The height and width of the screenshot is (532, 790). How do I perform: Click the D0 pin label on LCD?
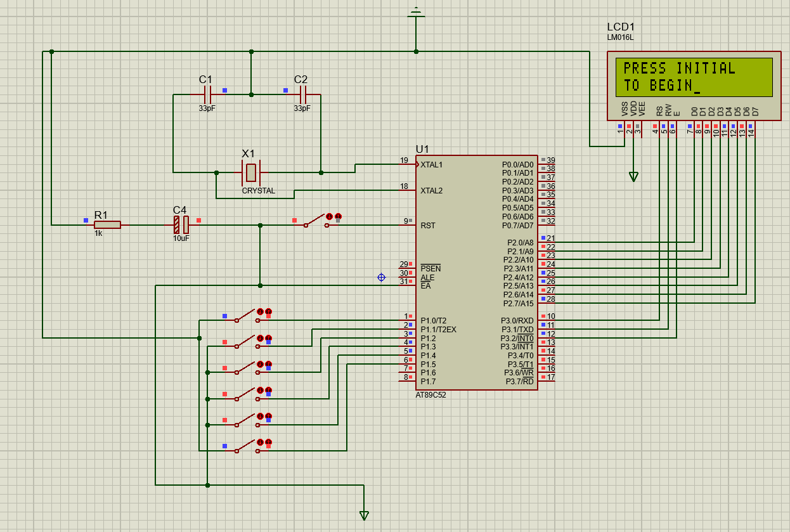[694, 111]
